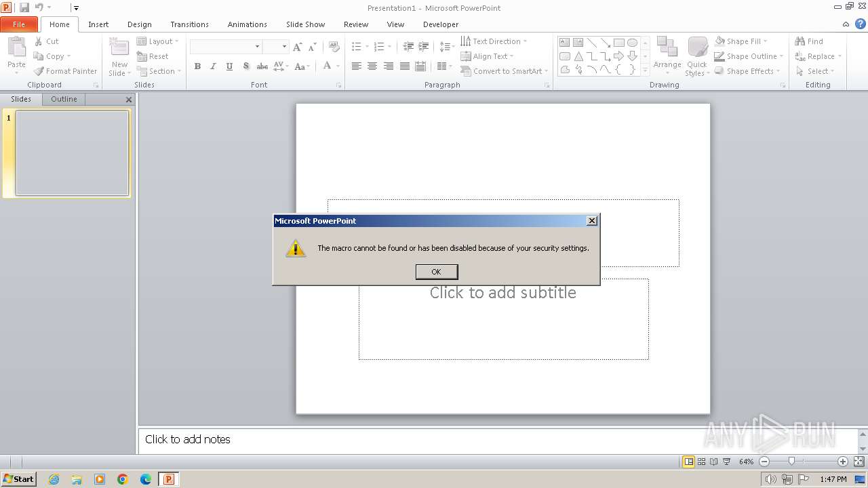Click the Paste icon

coord(16,48)
